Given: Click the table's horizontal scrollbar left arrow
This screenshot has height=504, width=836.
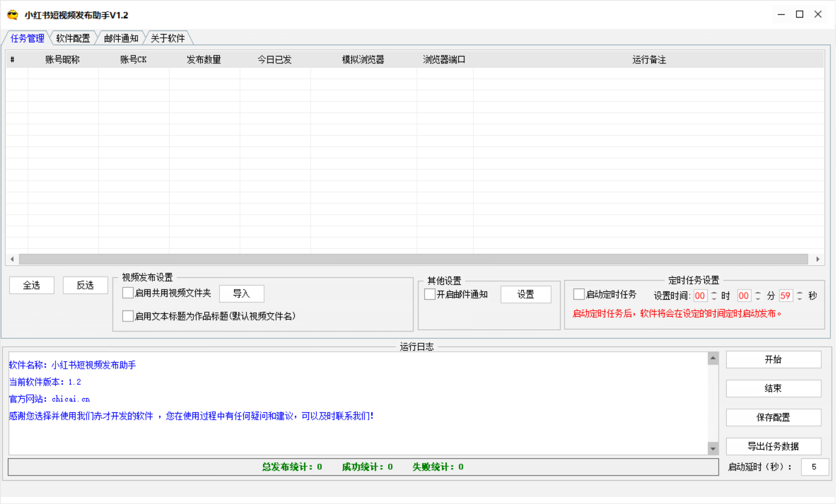Looking at the screenshot, I should 12,259.
